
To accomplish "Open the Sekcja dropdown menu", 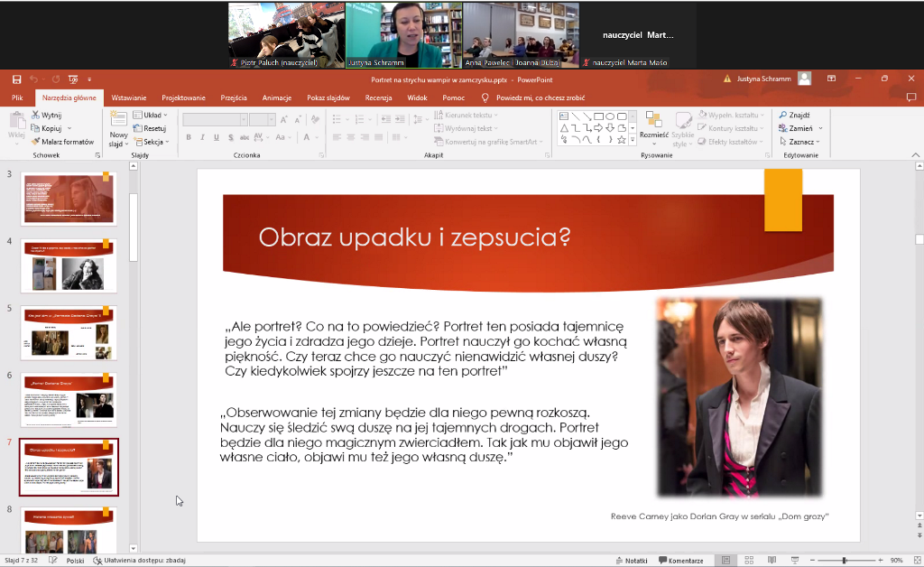I will 151,142.
